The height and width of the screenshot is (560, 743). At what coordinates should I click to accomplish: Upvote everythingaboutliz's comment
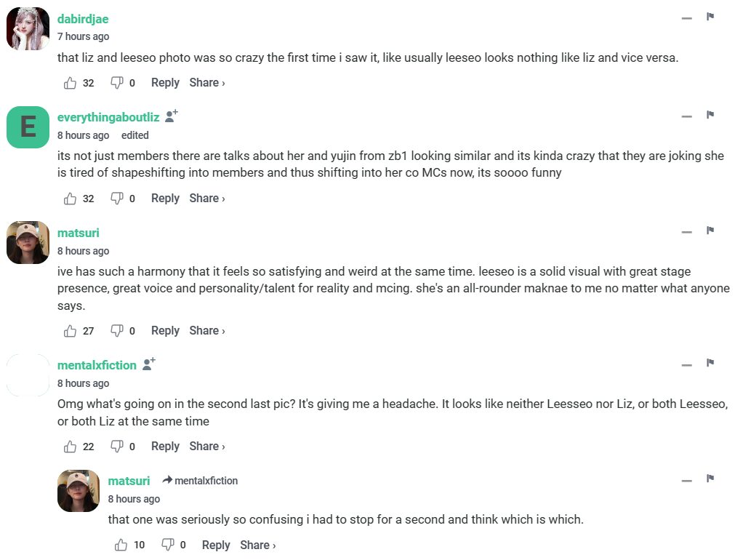(x=71, y=199)
